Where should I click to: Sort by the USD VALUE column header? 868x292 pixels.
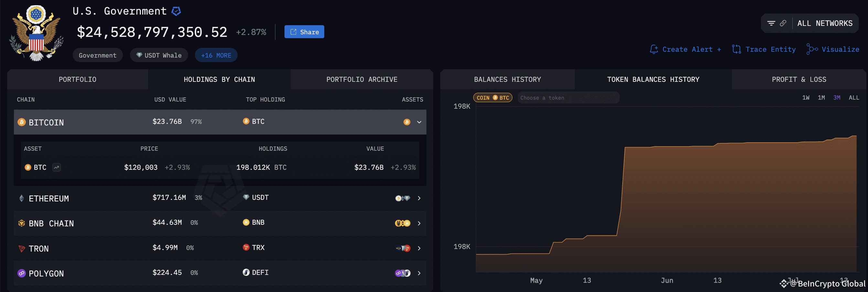[170, 100]
